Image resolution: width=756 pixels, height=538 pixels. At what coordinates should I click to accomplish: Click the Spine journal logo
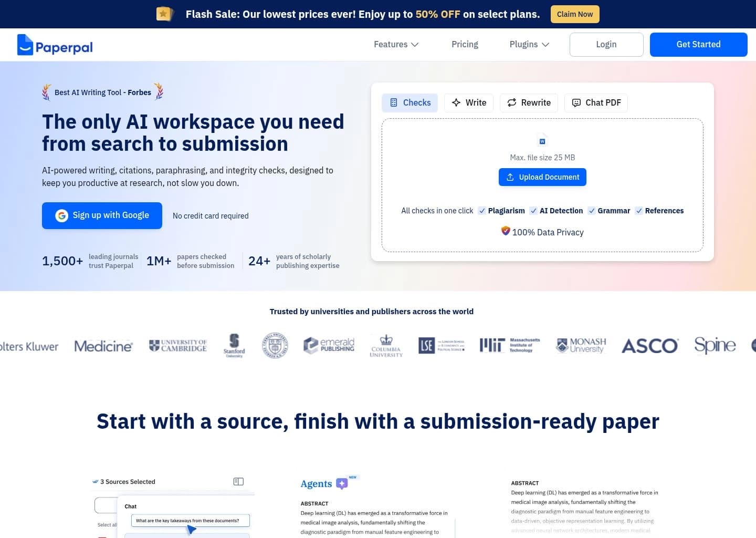pyautogui.click(x=715, y=345)
